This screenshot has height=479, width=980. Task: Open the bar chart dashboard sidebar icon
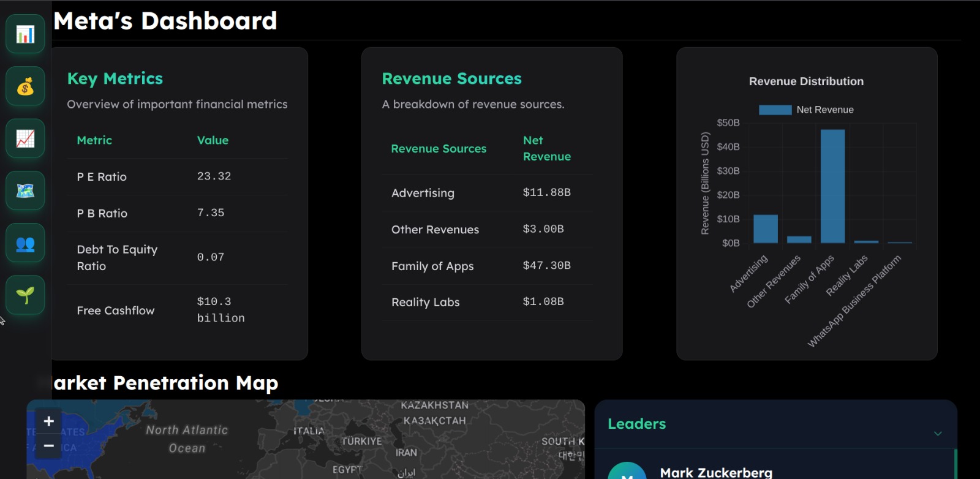click(25, 34)
